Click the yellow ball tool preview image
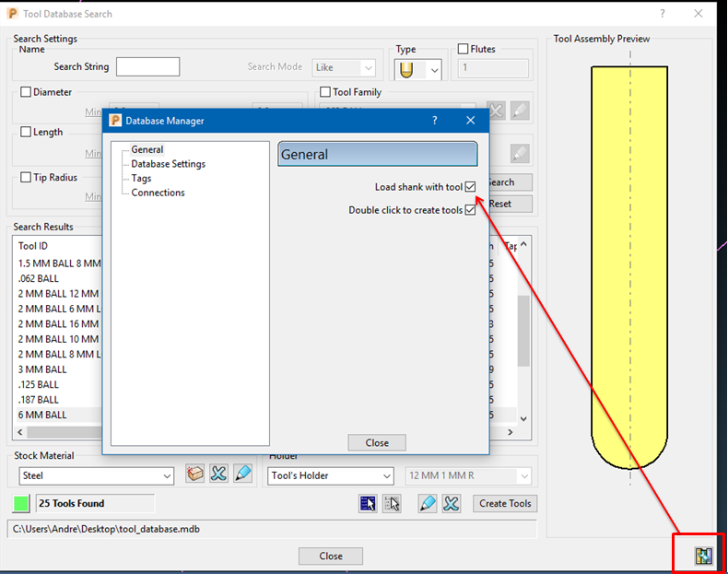This screenshot has width=728, height=574. point(629,267)
